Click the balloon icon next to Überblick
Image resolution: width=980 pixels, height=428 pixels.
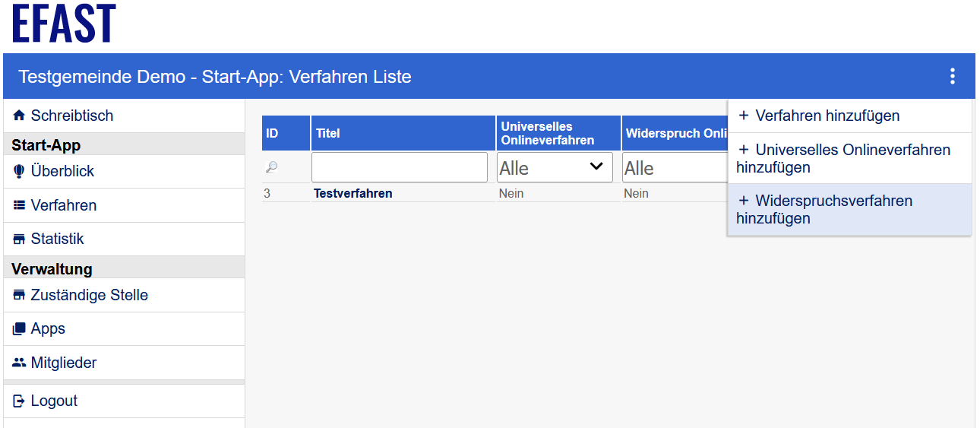click(x=19, y=172)
